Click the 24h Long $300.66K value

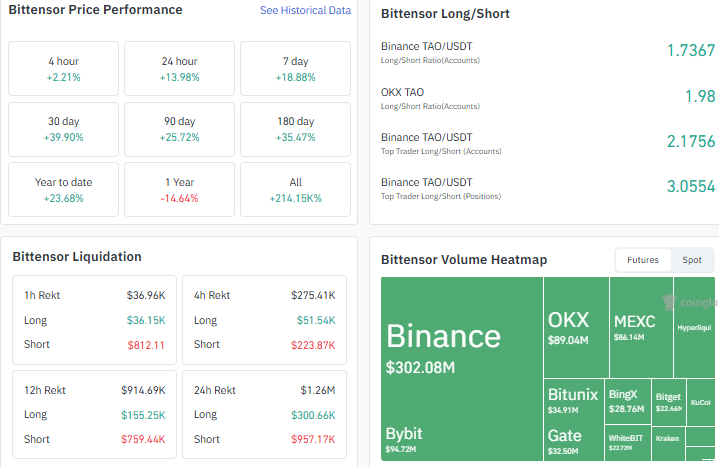pyautogui.click(x=313, y=415)
